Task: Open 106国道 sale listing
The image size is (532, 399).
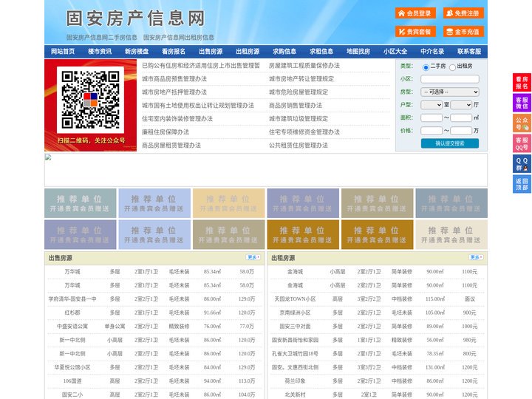Action: [x=72, y=381]
